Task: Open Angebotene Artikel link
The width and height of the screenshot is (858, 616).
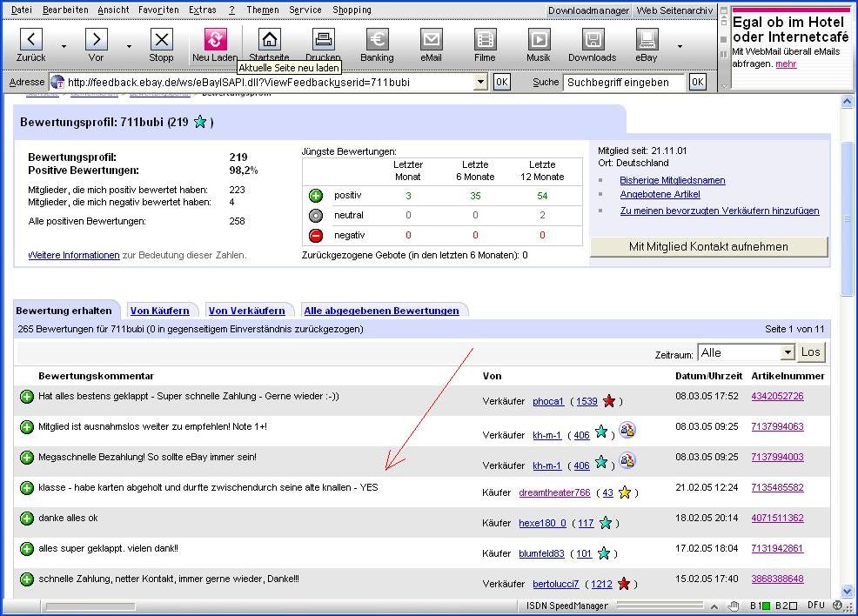Action: point(660,194)
